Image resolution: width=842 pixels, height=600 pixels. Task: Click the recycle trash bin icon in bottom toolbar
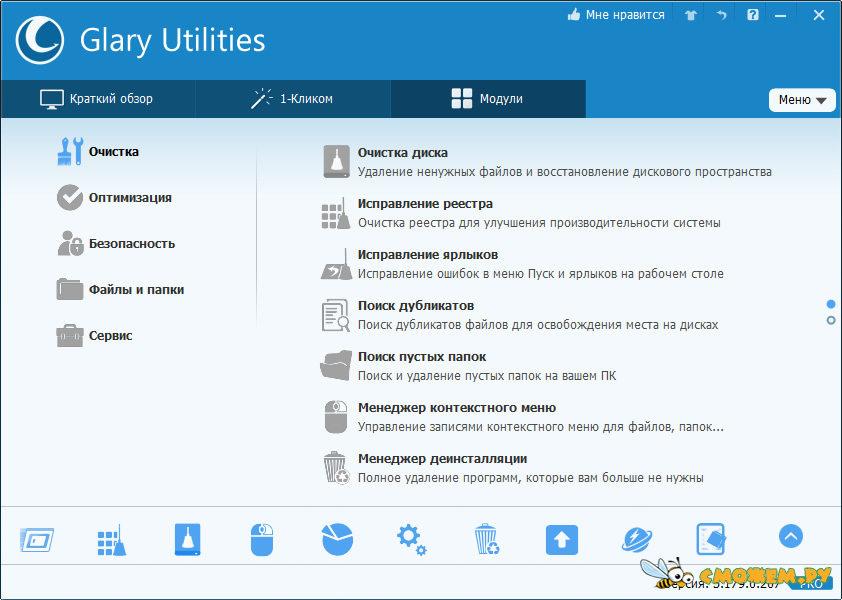[487, 539]
